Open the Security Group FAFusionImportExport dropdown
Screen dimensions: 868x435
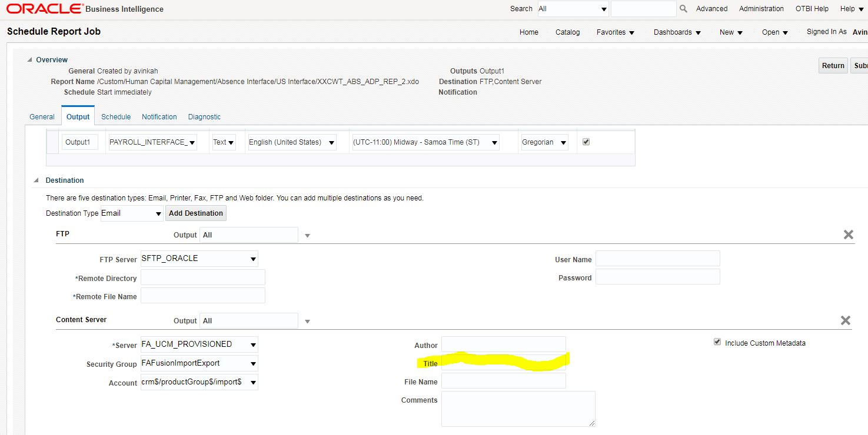pos(199,363)
